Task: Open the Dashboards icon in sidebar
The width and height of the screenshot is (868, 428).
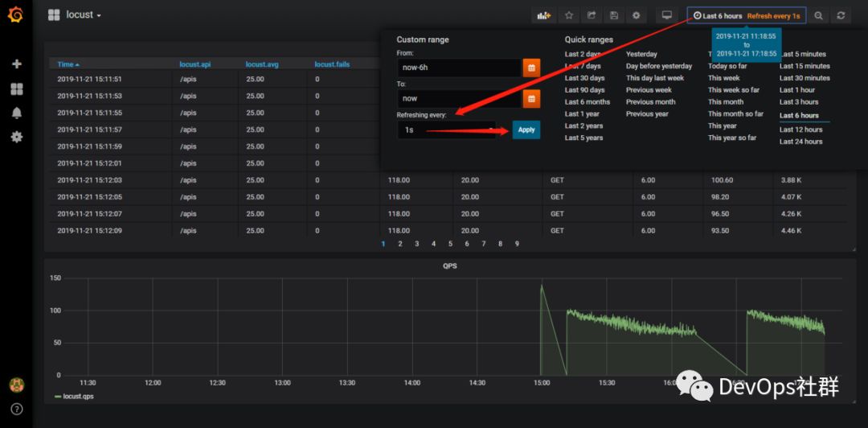Action: 16,88
